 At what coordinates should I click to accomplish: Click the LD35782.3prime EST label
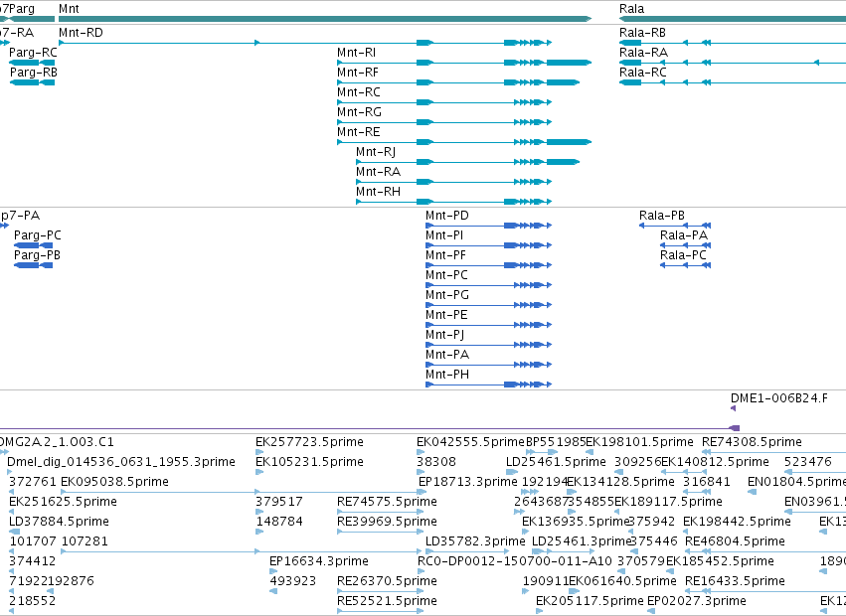click(475, 541)
